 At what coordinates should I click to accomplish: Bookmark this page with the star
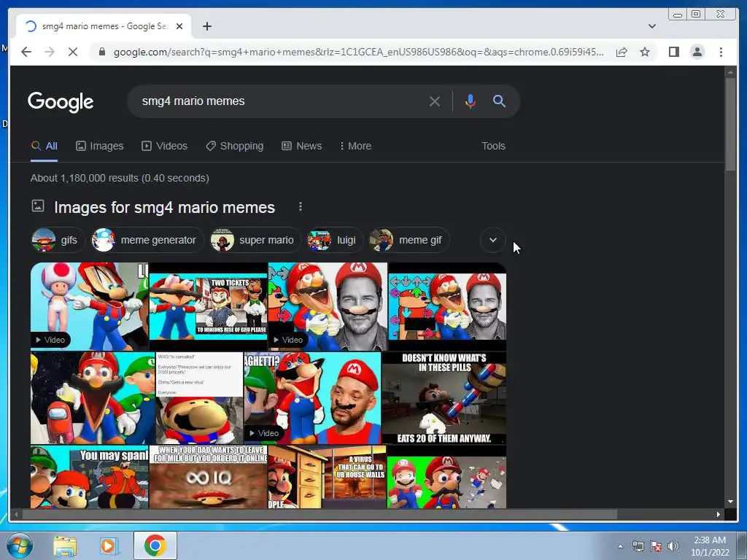(x=645, y=52)
